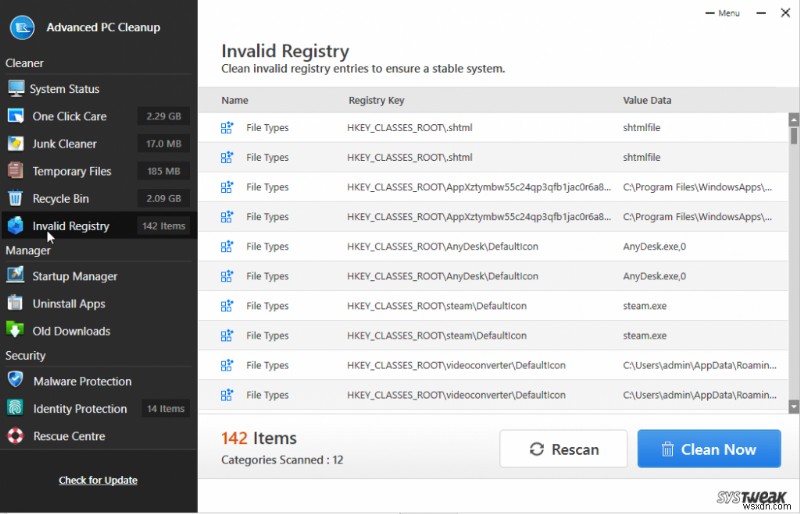The image size is (800, 514).
Task: Switch to Malware Protection section
Action: (82, 381)
